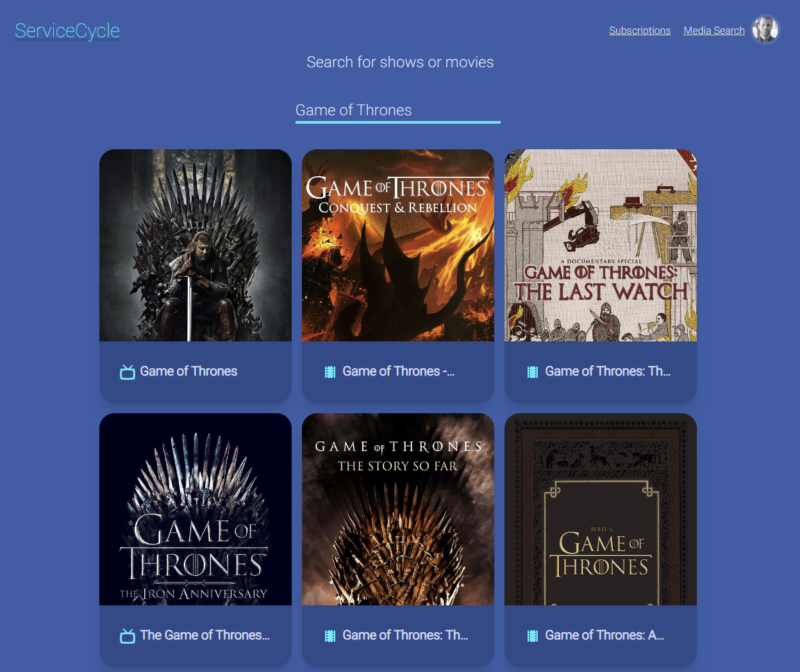The height and width of the screenshot is (672, 800).
Task: Select The Iron Anniversary poster
Action: pyautogui.click(x=196, y=509)
